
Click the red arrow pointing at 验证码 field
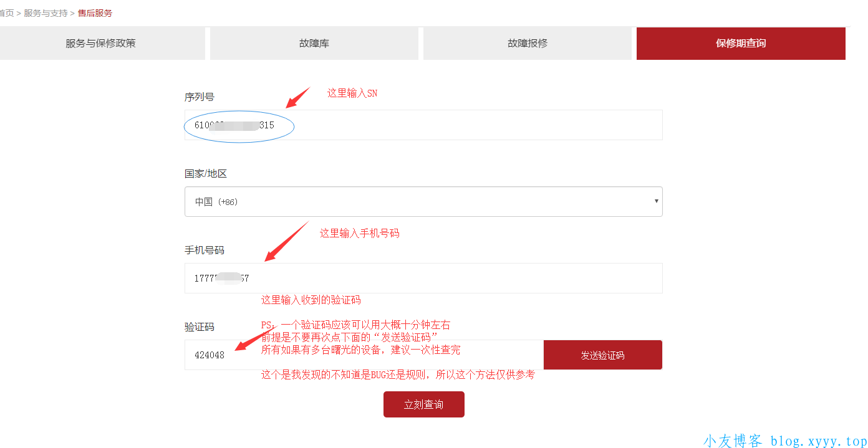[x=254, y=338]
